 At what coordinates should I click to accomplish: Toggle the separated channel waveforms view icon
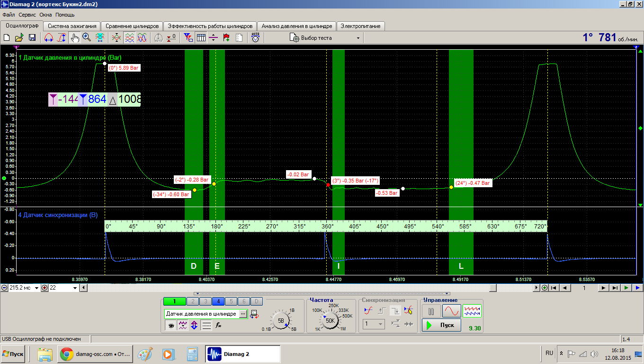[129, 37]
